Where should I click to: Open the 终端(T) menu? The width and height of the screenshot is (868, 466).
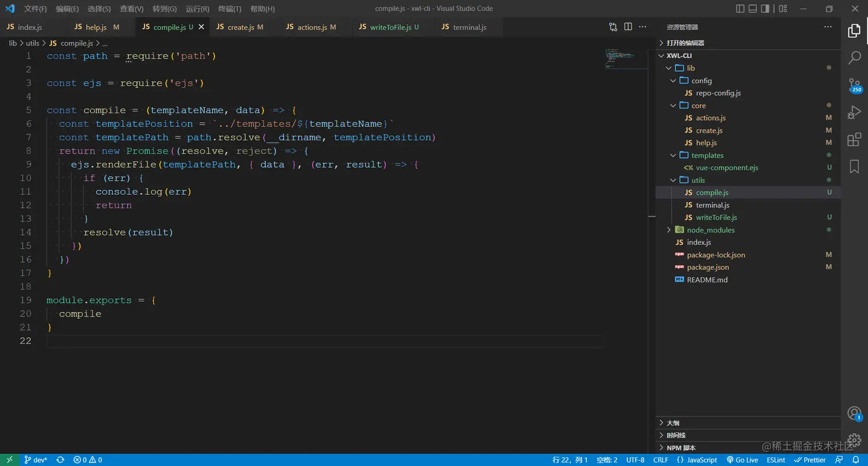[x=230, y=9]
